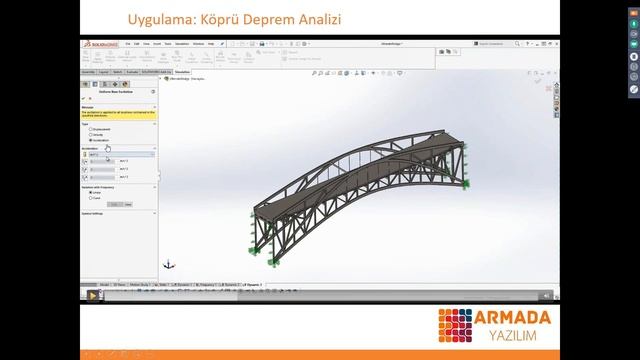Select the Motion Study 1 bottom tab
The image size is (640, 360).
[140, 284]
